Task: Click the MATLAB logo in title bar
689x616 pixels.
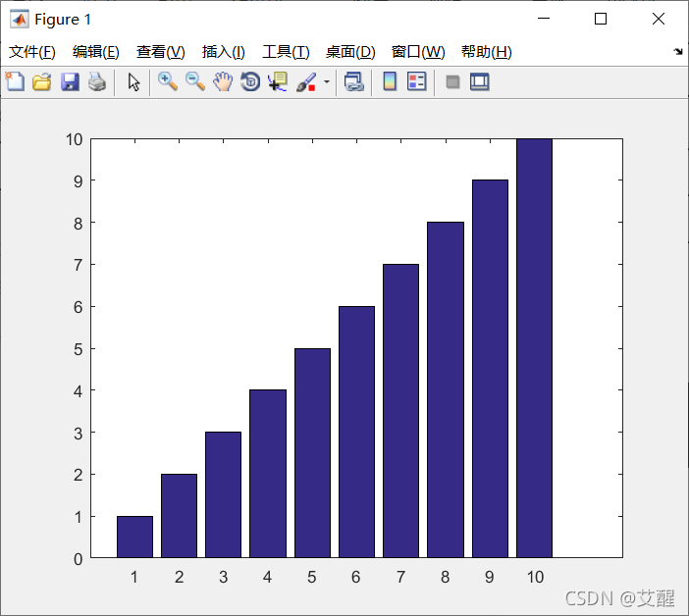Action: pyautogui.click(x=20, y=20)
